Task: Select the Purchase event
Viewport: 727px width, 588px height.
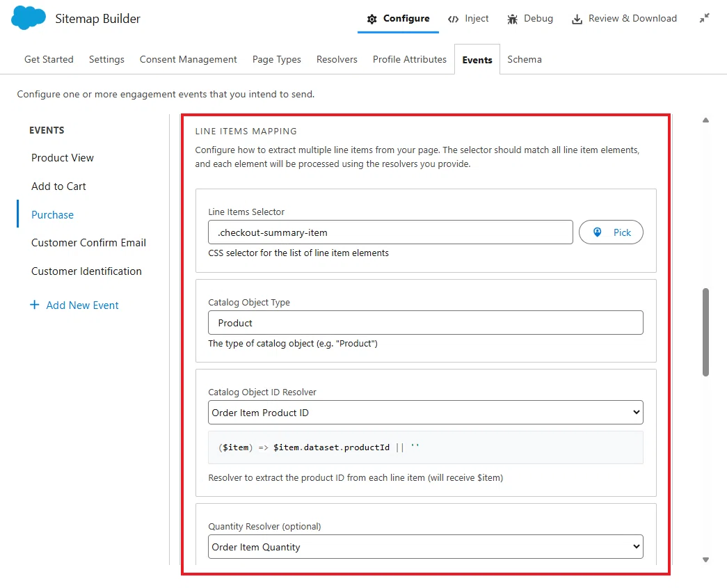Action: (x=52, y=215)
